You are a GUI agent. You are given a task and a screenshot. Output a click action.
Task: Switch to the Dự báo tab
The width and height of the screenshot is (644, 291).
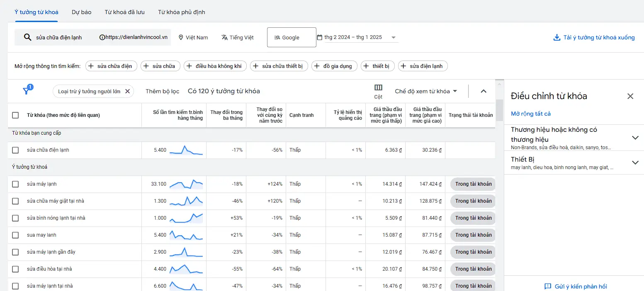tap(81, 12)
